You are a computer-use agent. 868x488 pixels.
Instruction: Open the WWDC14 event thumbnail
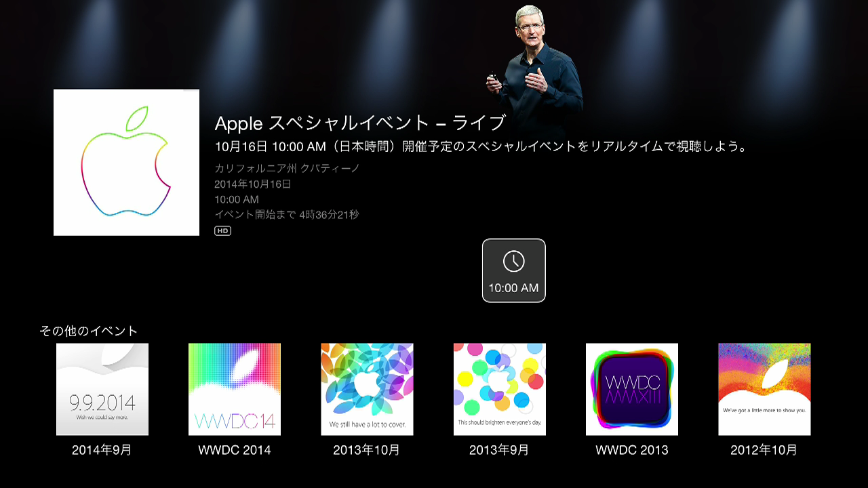click(x=235, y=389)
